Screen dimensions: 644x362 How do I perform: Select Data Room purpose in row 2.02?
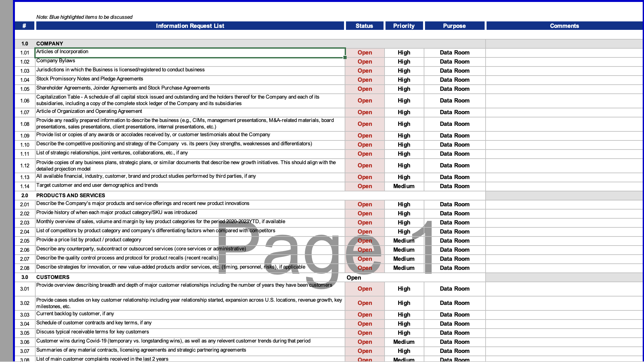454,213
